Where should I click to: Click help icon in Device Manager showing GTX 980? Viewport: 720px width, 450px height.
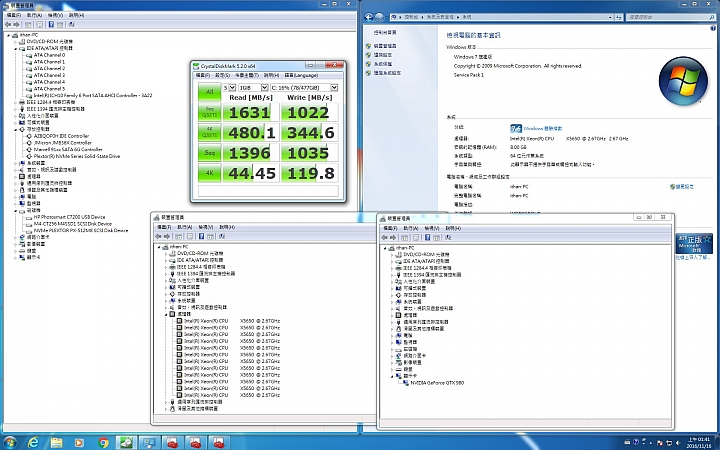[x=428, y=237]
